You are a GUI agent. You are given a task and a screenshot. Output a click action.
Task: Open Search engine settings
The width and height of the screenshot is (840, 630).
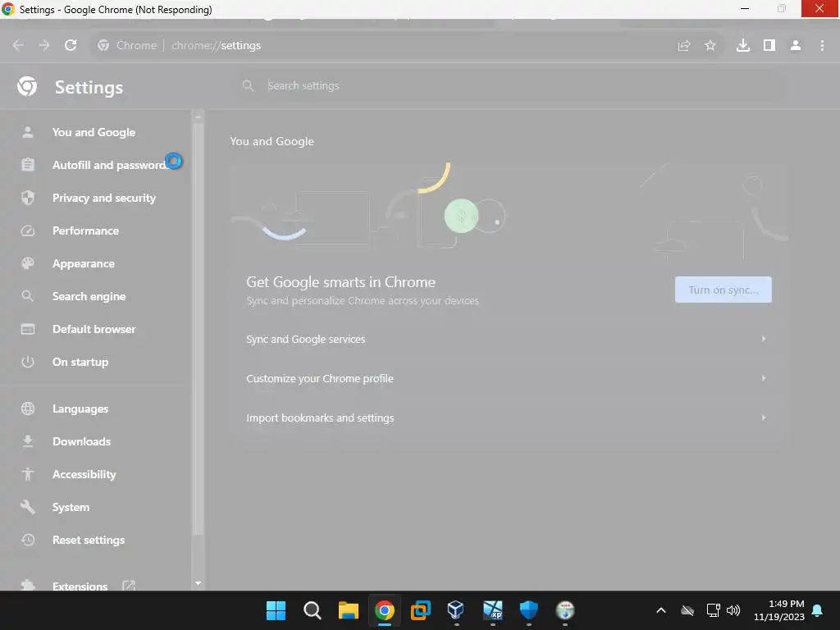[89, 296]
